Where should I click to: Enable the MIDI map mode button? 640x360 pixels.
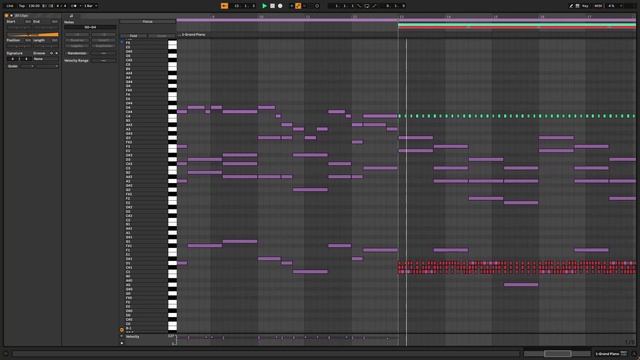598,6
